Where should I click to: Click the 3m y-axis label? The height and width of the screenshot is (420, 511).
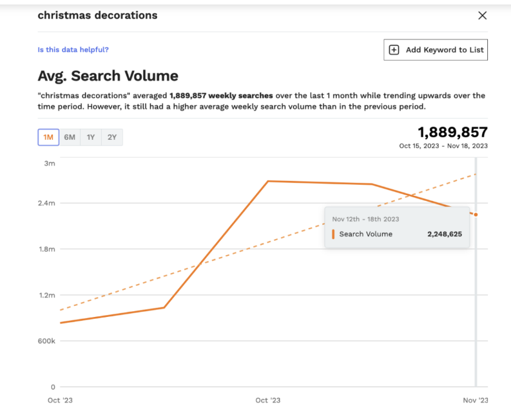[x=50, y=163]
